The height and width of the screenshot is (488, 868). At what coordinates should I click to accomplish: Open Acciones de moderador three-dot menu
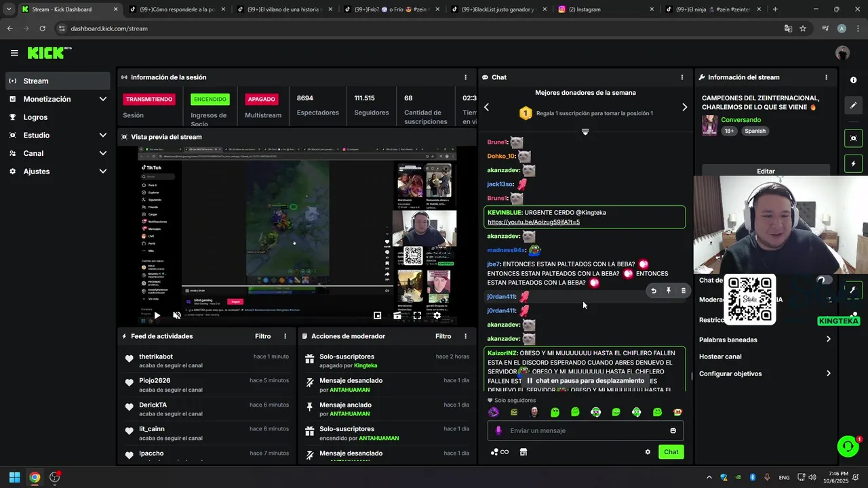[x=465, y=336]
